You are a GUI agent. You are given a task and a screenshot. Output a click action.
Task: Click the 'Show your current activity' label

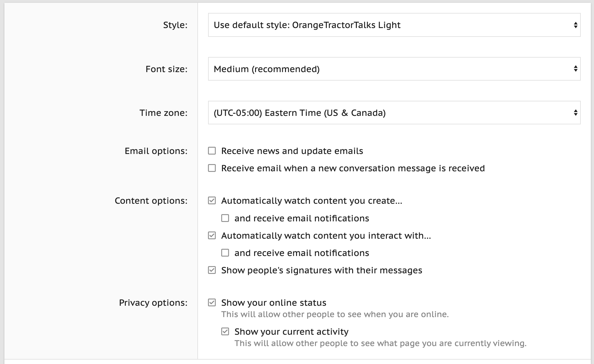pos(291,332)
